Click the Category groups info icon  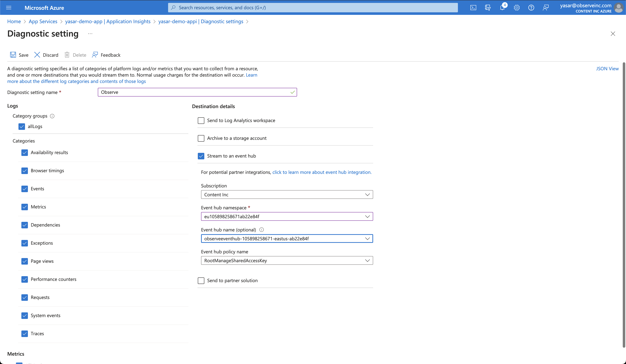click(52, 116)
